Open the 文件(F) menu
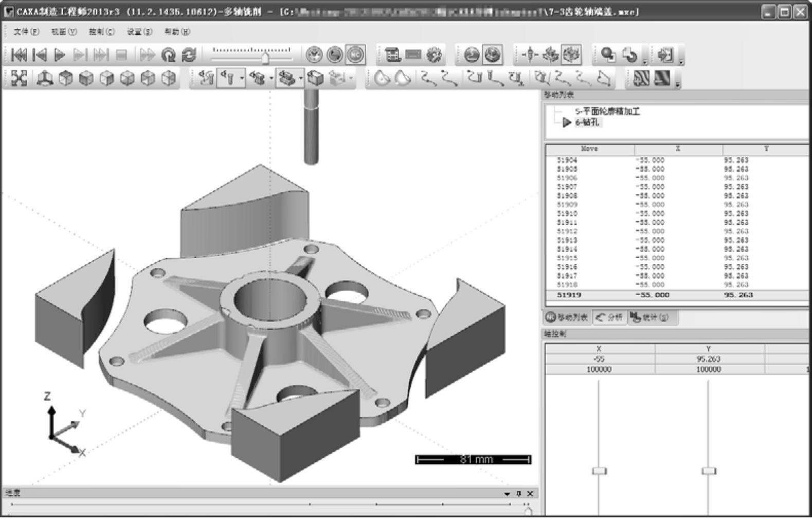The width and height of the screenshot is (812, 522). 26,32
